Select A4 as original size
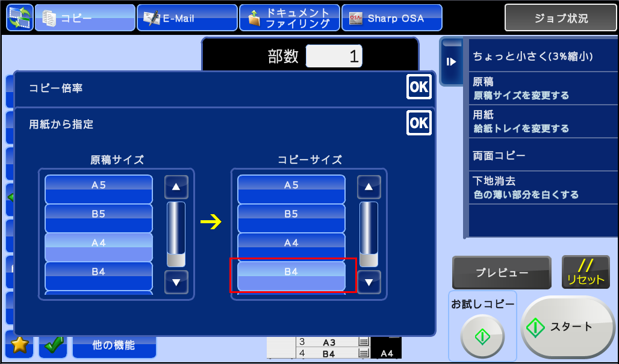This screenshot has height=364, width=619. pos(99,247)
